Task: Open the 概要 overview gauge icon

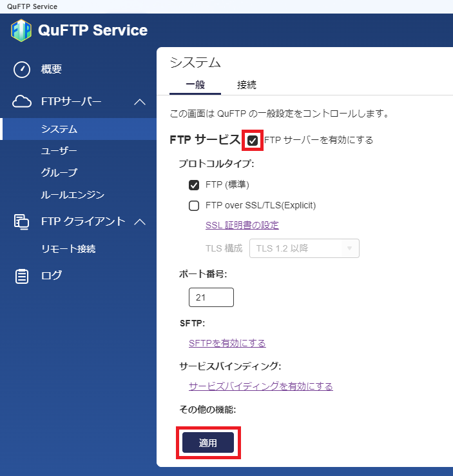Action: click(x=22, y=70)
